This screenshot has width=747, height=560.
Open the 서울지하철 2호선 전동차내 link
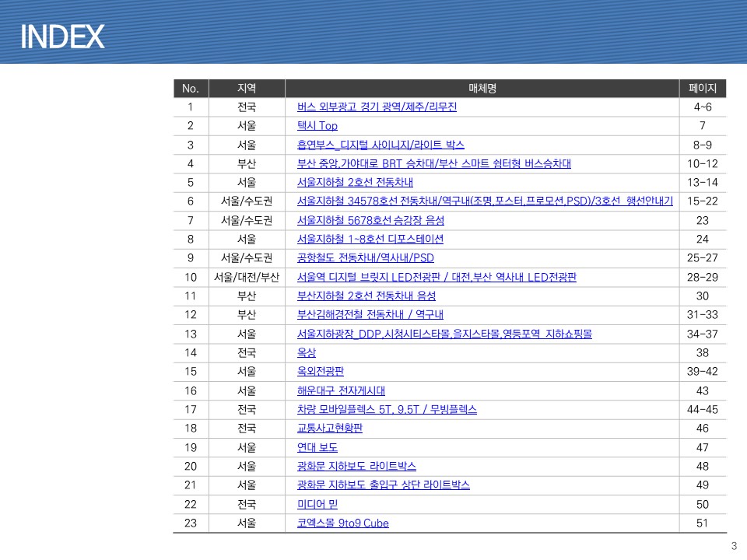(x=355, y=182)
